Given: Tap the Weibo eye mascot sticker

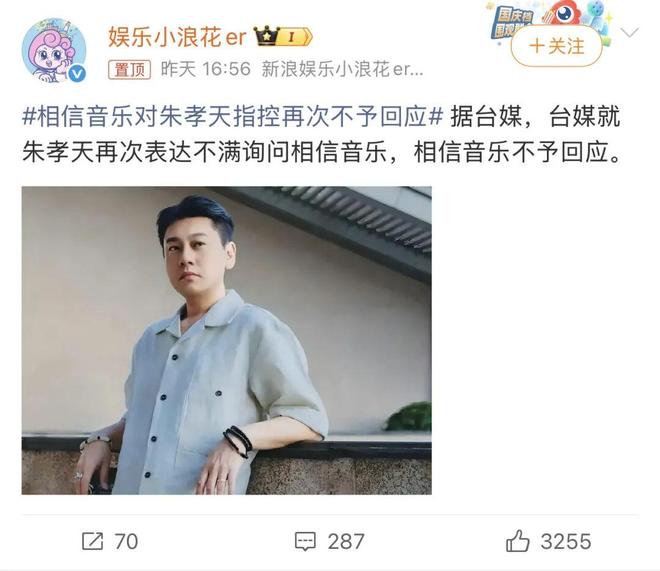Looking at the screenshot, I should 564,13.
